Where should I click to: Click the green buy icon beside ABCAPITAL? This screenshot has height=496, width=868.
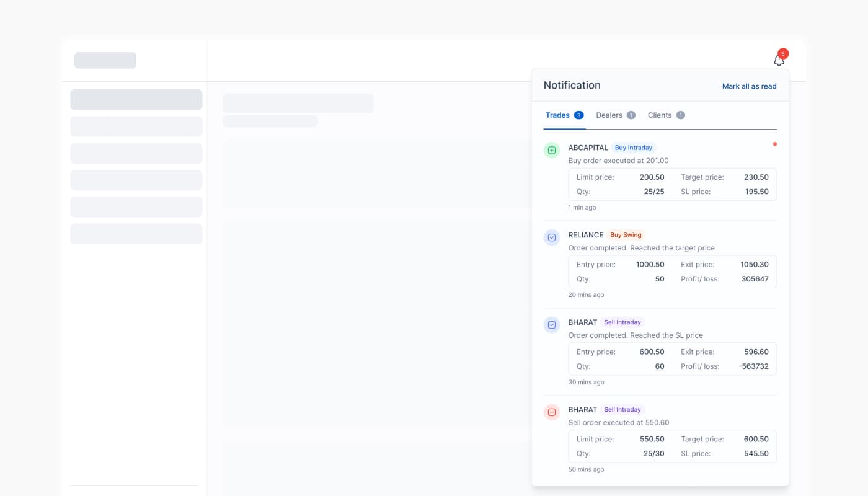[x=552, y=150]
